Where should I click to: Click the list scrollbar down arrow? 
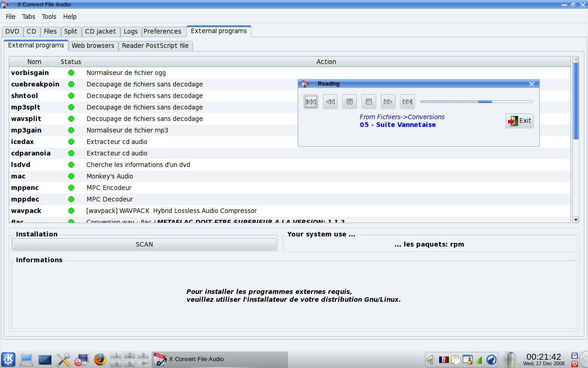[x=576, y=220]
